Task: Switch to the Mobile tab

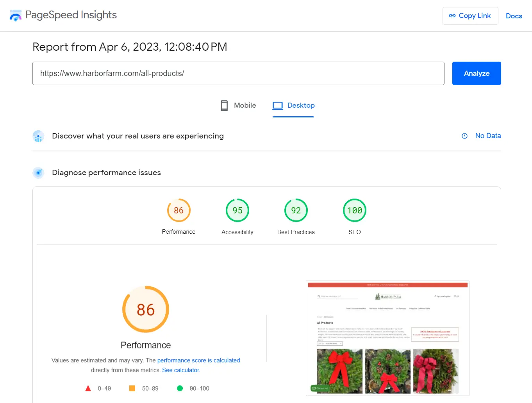Action: 238,105
